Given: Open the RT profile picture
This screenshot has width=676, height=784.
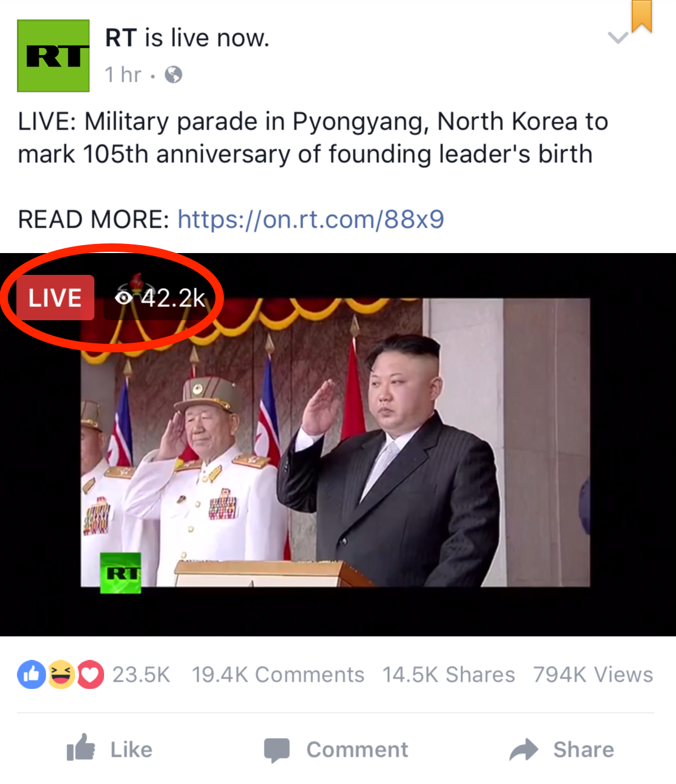Looking at the screenshot, I should coord(53,56).
